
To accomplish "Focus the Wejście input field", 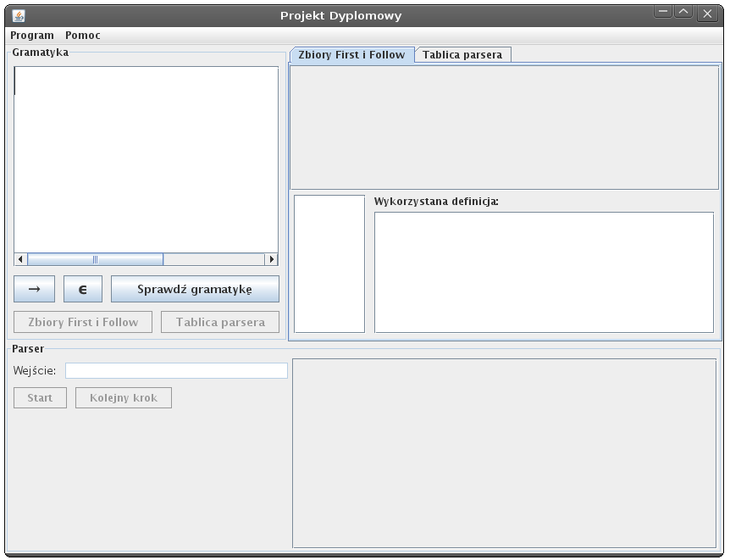I will [176, 371].
